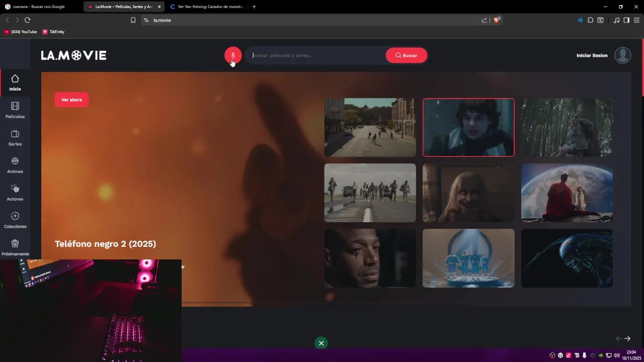Open the Inicio home section in sidebar
The width and height of the screenshot is (644, 362).
point(15,83)
